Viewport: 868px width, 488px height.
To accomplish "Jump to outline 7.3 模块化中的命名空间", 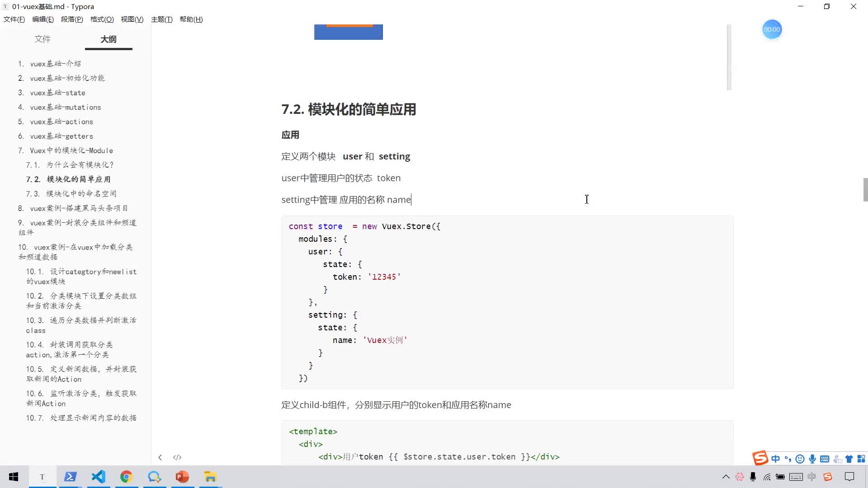I will tap(71, 194).
